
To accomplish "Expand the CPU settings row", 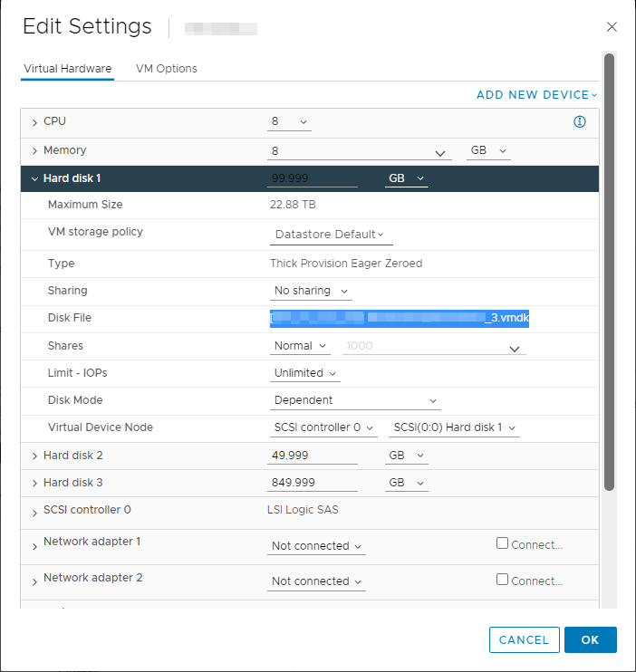I will [35, 122].
